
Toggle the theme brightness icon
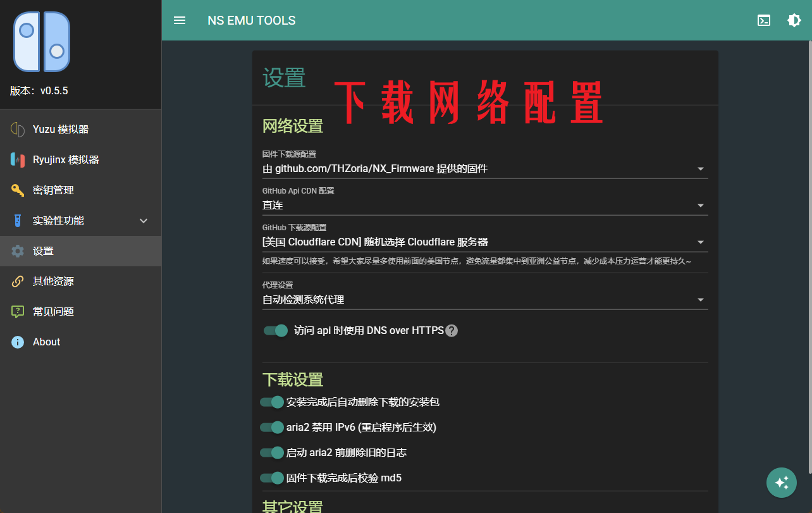click(x=794, y=20)
